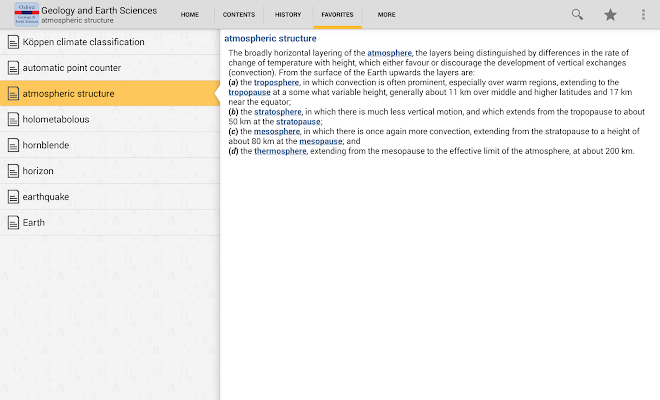Image resolution: width=660 pixels, height=400 pixels.
Task: Open favorite 'holometabolous'
Action: click(x=110, y=120)
